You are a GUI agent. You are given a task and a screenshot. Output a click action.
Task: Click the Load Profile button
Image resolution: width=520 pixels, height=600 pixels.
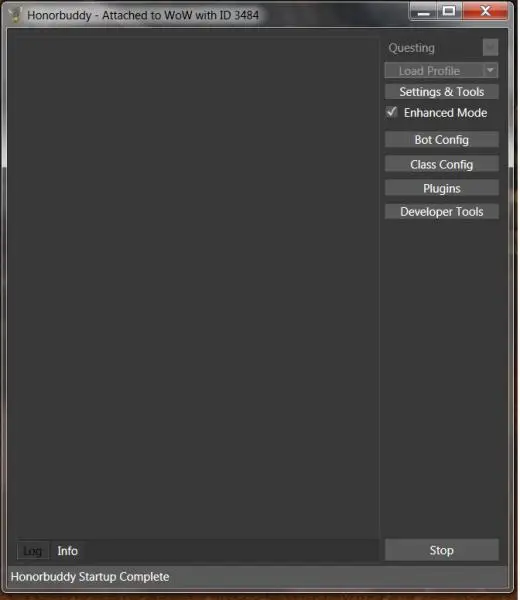pos(434,70)
